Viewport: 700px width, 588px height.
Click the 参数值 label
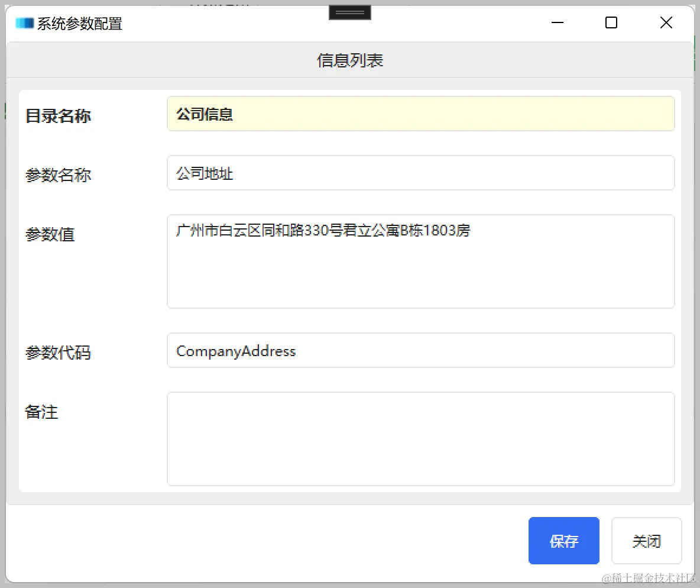click(x=50, y=235)
